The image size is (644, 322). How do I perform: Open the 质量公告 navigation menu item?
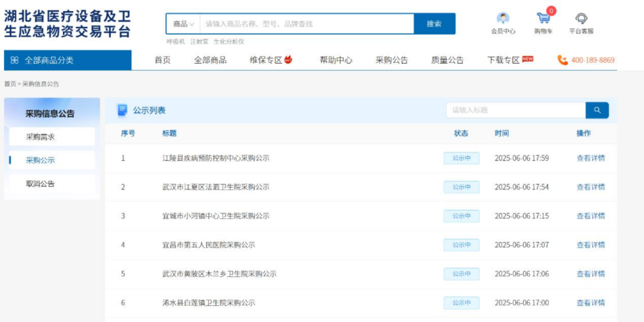(448, 60)
